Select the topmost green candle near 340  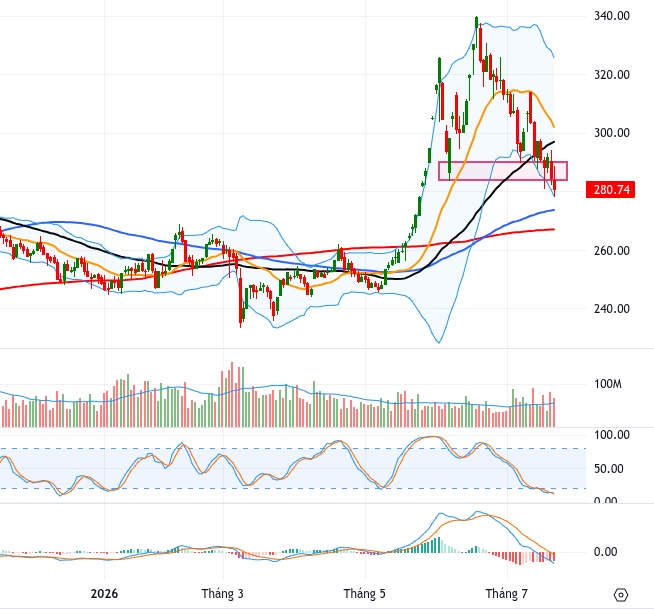(476, 23)
